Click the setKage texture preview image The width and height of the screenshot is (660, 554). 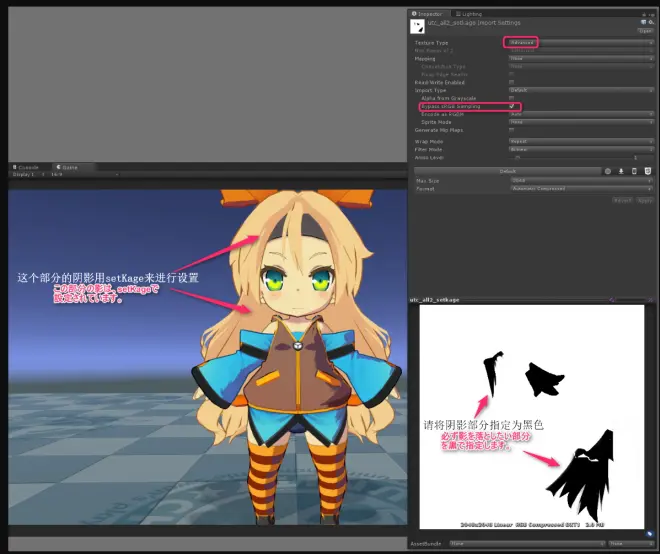tap(532, 417)
